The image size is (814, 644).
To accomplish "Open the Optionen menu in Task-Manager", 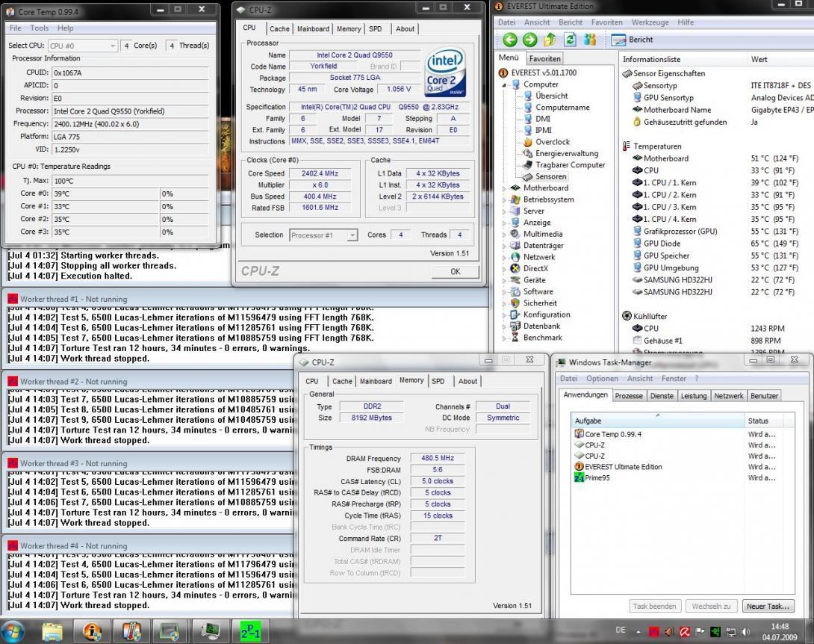I will pos(602,379).
